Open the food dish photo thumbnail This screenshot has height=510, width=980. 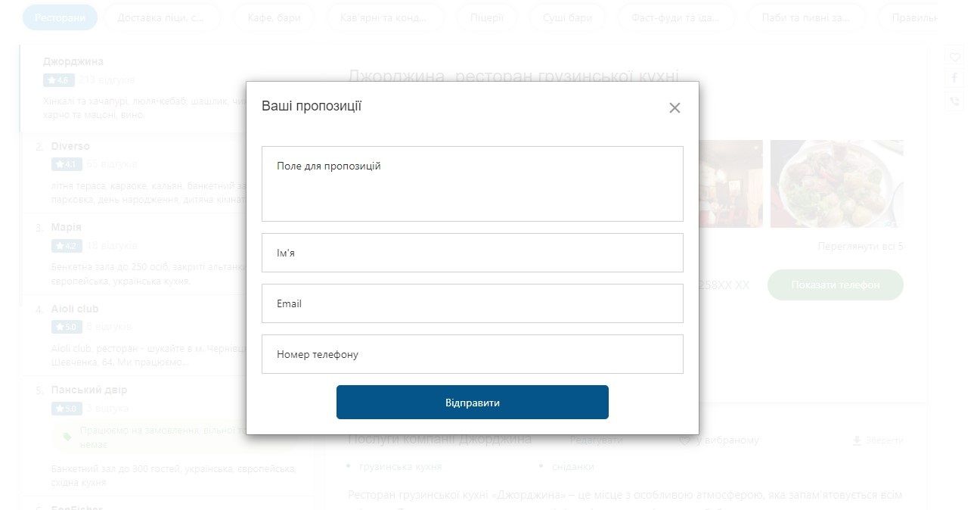(836, 184)
